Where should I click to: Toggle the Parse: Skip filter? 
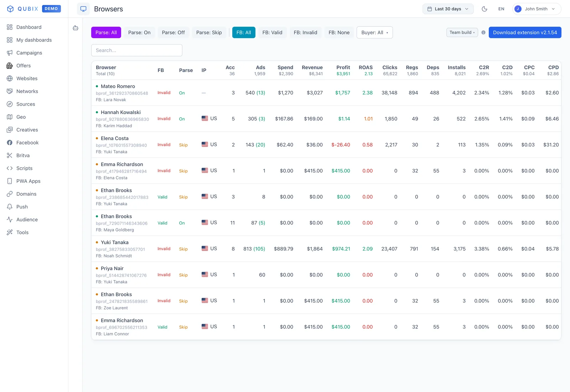[x=209, y=32]
